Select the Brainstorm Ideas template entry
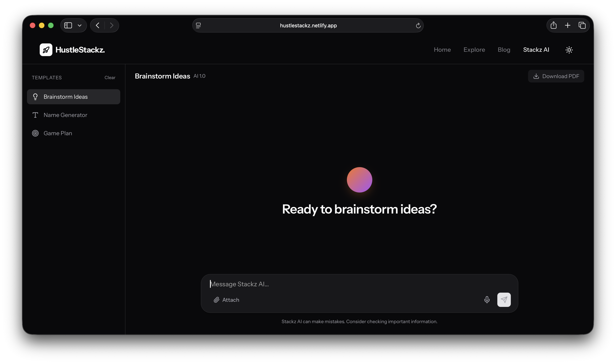This screenshot has width=616, height=364. tap(66, 97)
